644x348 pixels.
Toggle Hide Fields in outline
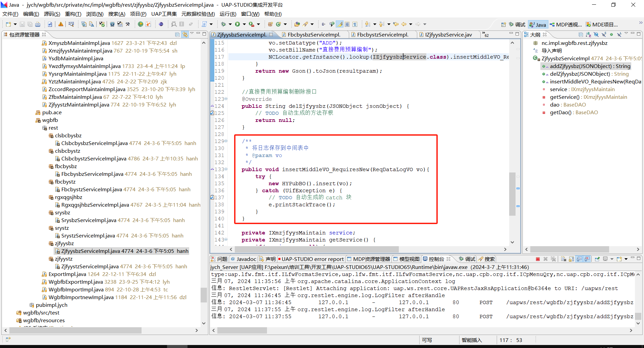click(596, 34)
